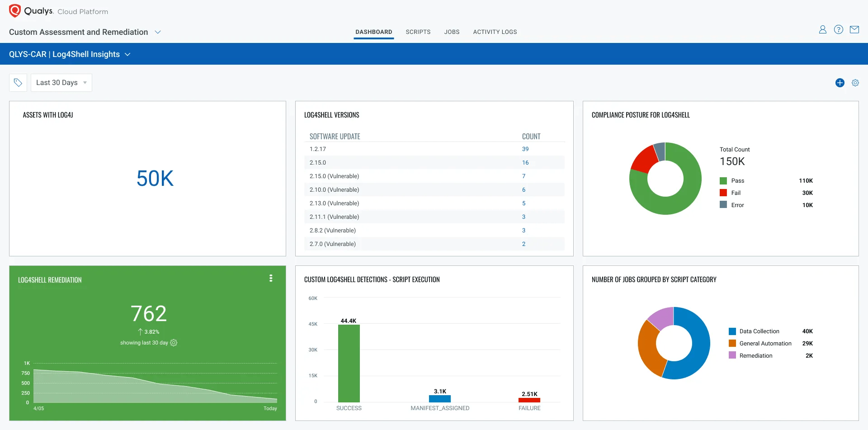Switch to the SCRIPTS tab
Viewport: 868px width, 430px height.
click(x=418, y=32)
